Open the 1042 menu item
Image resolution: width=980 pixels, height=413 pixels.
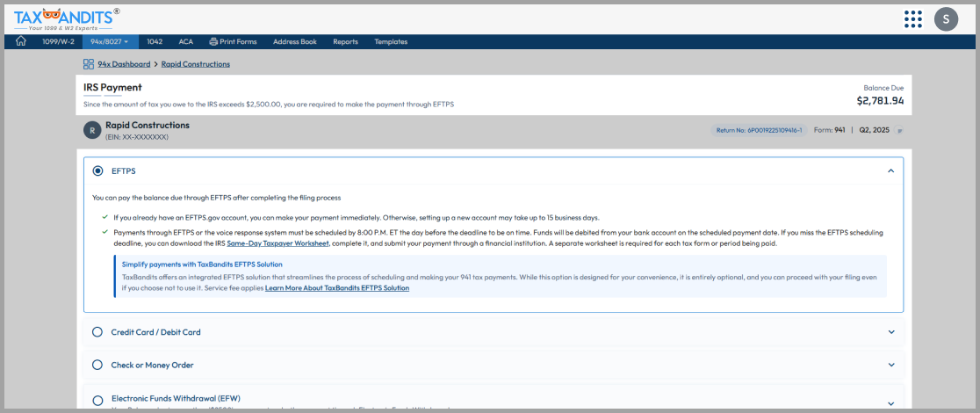pyautogui.click(x=155, y=42)
